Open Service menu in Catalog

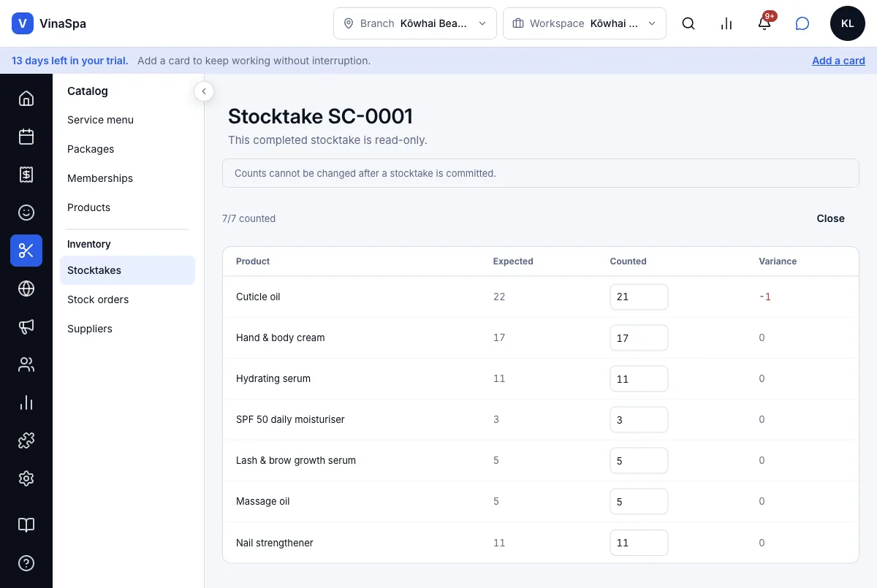127,120
